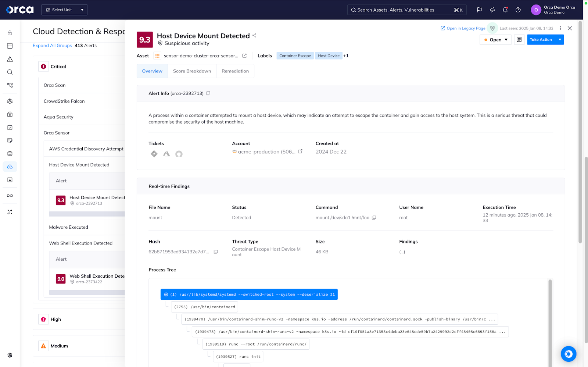The width and height of the screenshot is (588, 367).
Task: Open asset sensor-demo-cluster in new window
Action: tap(244, 56)
